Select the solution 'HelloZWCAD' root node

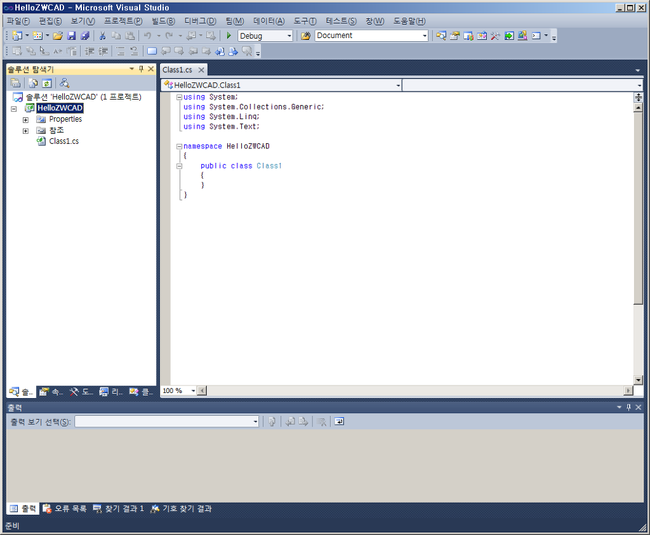tap(83, 97)
